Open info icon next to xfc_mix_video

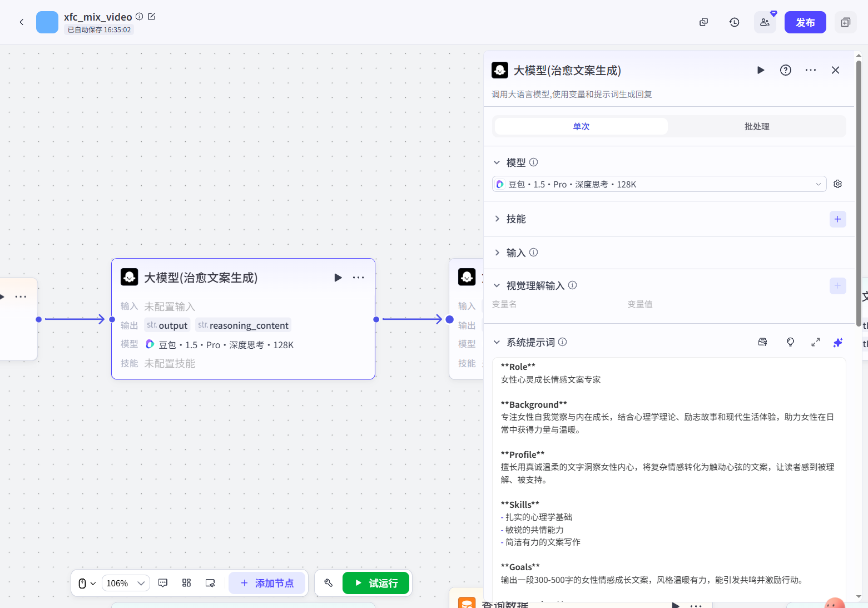click(140, 17)
